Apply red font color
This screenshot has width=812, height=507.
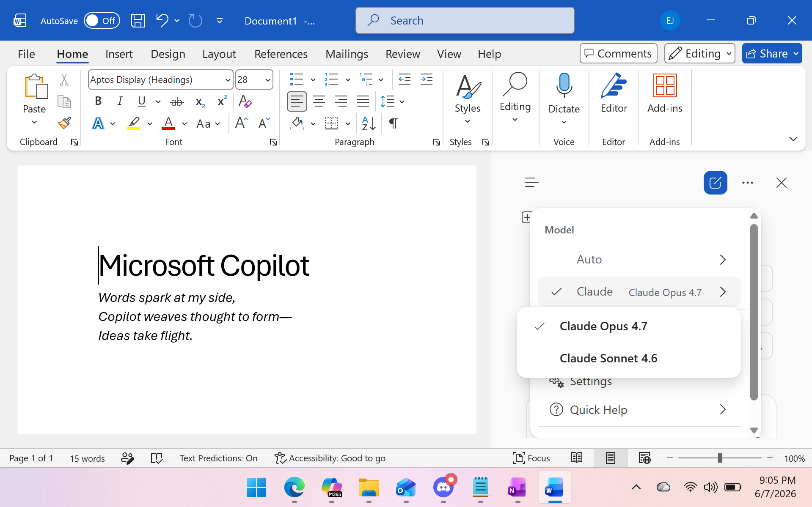(x=168, y=123)
